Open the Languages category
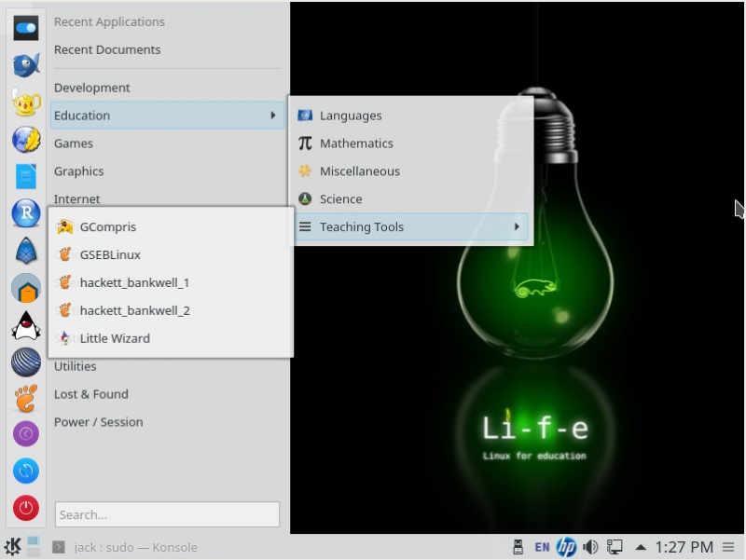Image resolution: width=746 pixels, height=560 pixels. (350, 116)
